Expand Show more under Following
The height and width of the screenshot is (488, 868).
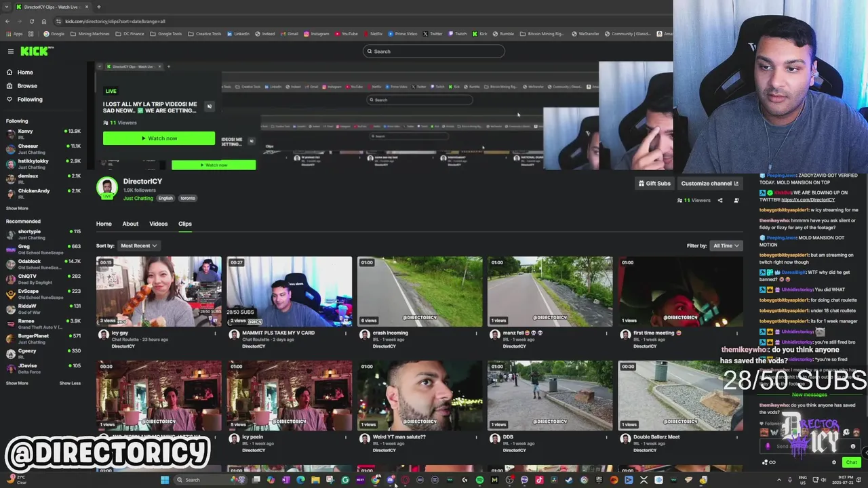17,208
